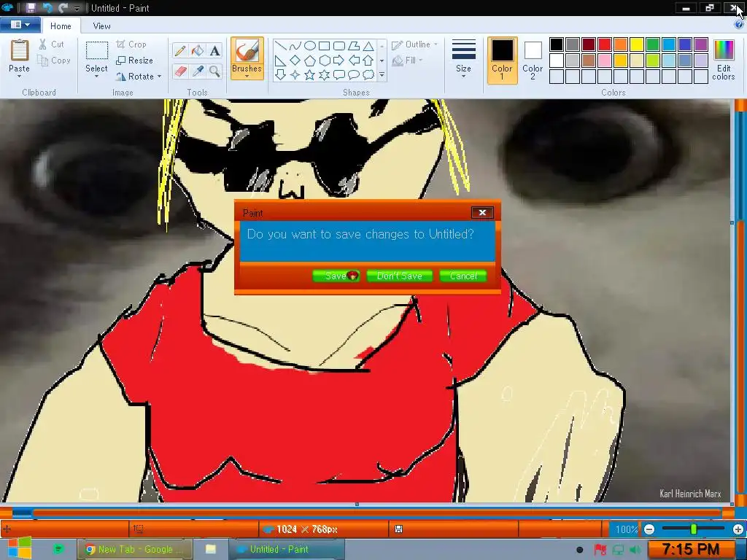Open the Size dropdown
The height and width of the screenshot is (560, 747).
(463, 58)
